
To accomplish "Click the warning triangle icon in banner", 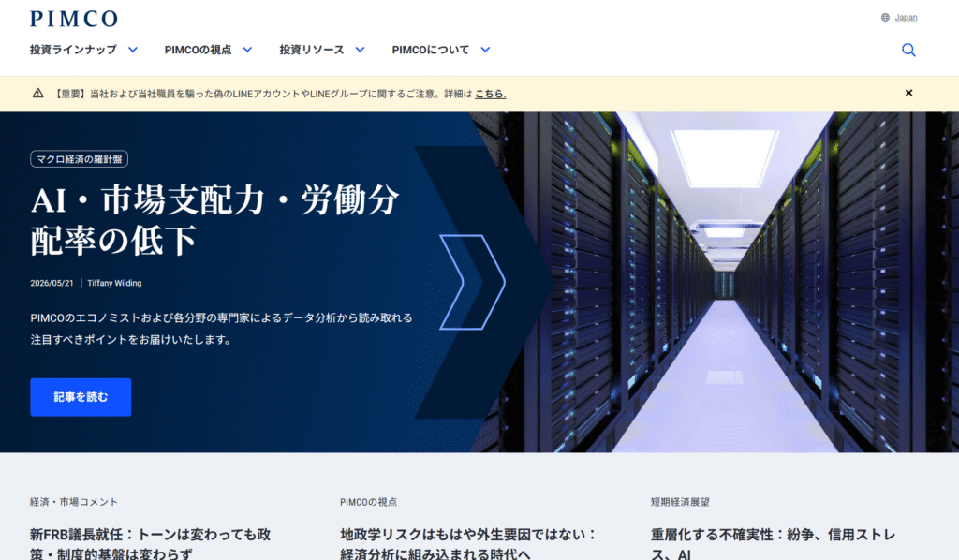I will [37, 93].
